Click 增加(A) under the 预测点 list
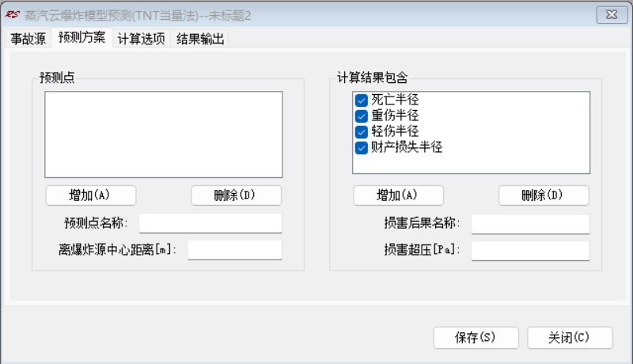Viewport: 633px width, 364px height. 91,195
